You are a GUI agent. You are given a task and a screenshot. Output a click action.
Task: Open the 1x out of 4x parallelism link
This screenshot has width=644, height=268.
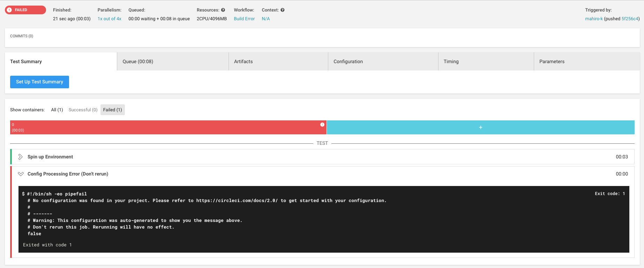tap(110, 19)
